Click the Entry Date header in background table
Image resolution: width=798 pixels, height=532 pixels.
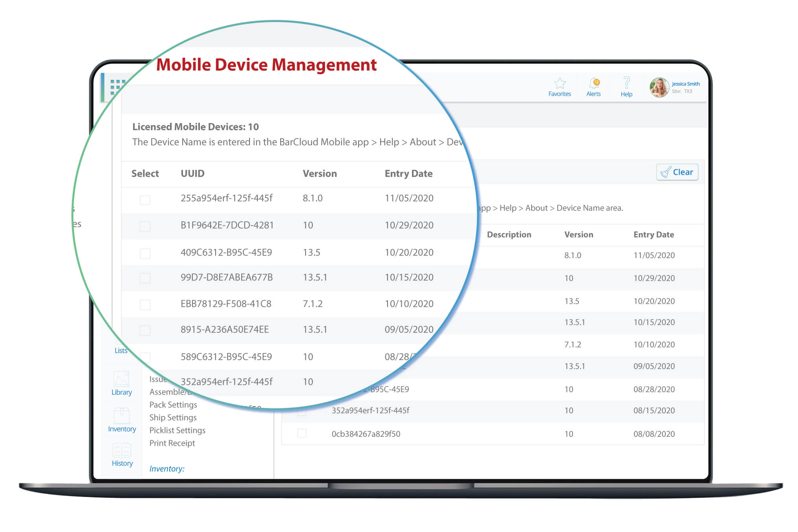(x=654, y=235)
